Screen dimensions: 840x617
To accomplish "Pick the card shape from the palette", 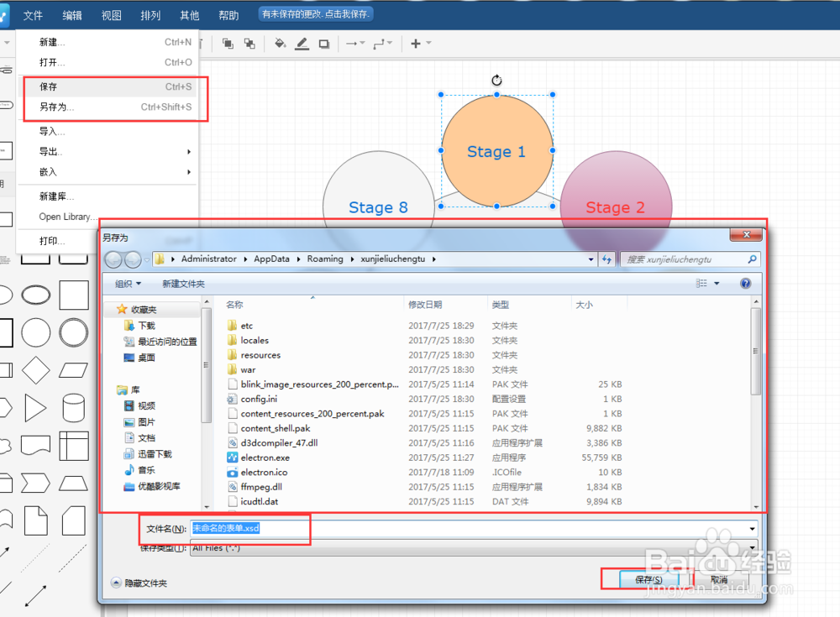I will pyautogui.click(x=73, y=520).
